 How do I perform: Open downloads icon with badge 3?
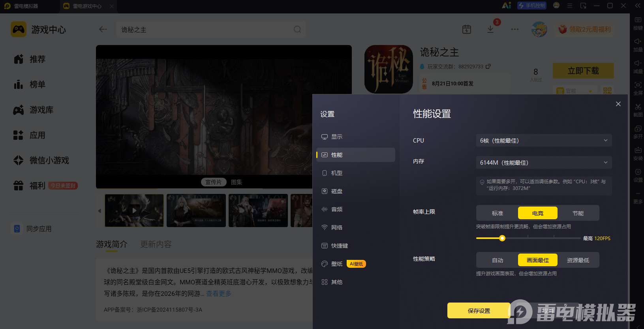click(x=490, y=29)
